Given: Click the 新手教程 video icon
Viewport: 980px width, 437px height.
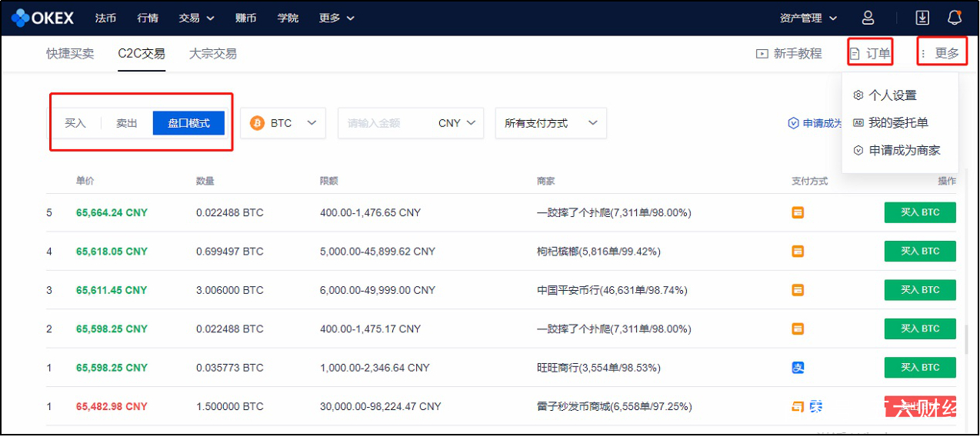Looking at the screenshot, I should click(762, 54).
